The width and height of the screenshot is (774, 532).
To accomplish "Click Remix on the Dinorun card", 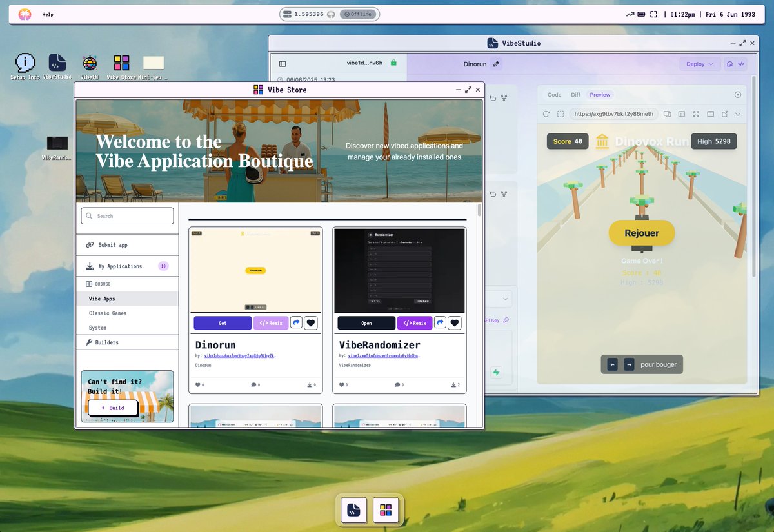I will coord(271,323).
